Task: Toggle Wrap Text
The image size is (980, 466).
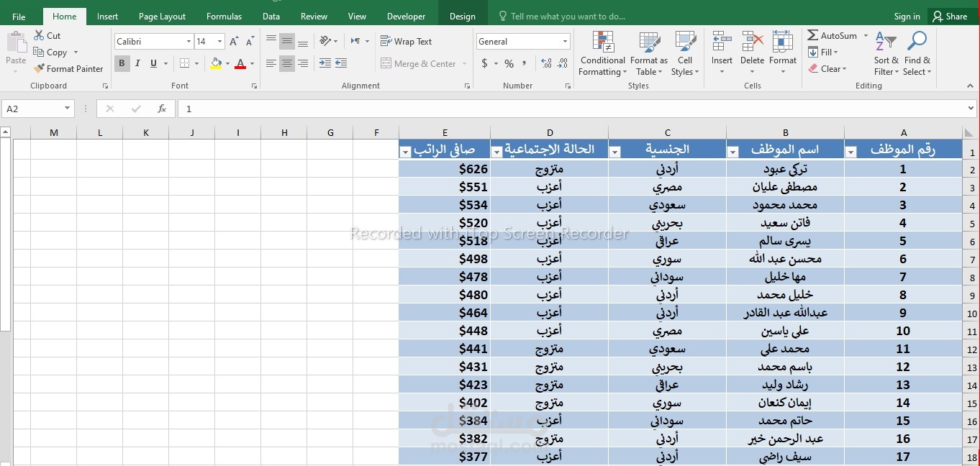Action: coord(407,41)
